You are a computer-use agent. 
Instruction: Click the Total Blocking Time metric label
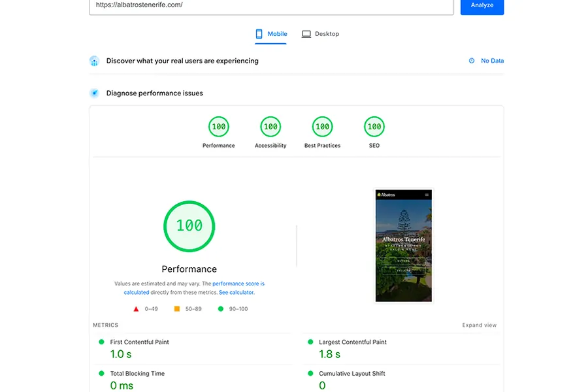click(137, 374)
